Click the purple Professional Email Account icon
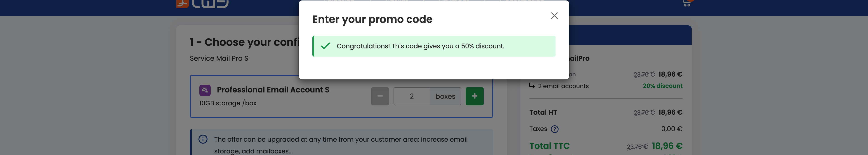The width and height of the screenshot is (868, 155). (205, 90)
